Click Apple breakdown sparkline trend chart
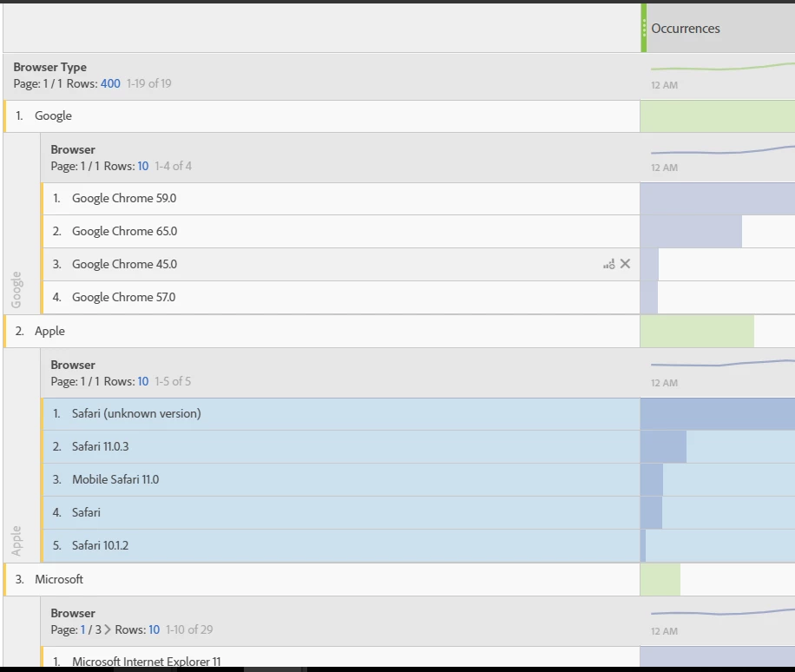Screen dimensions: 795x672 722,363
